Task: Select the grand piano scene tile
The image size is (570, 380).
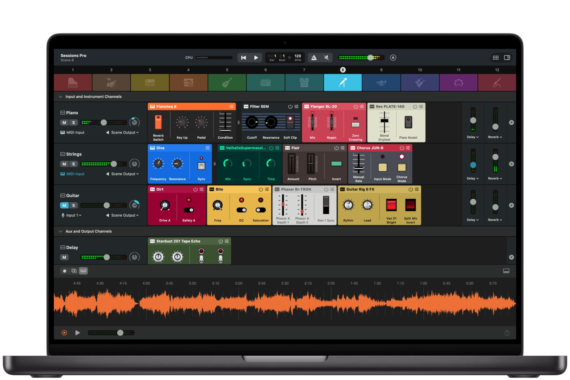Action: pos(73,83)
